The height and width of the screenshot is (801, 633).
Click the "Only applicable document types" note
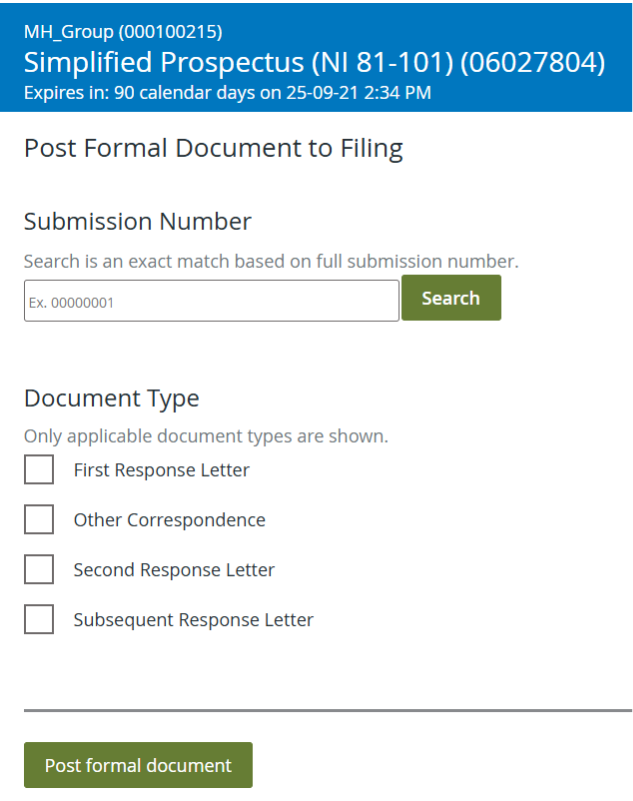click(206, 436)
